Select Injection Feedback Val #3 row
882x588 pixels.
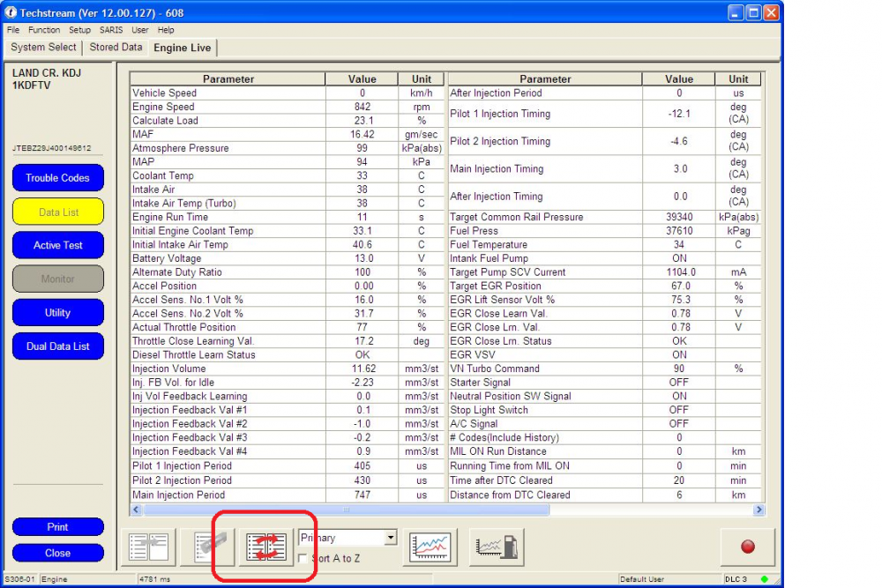click(288, 437)
